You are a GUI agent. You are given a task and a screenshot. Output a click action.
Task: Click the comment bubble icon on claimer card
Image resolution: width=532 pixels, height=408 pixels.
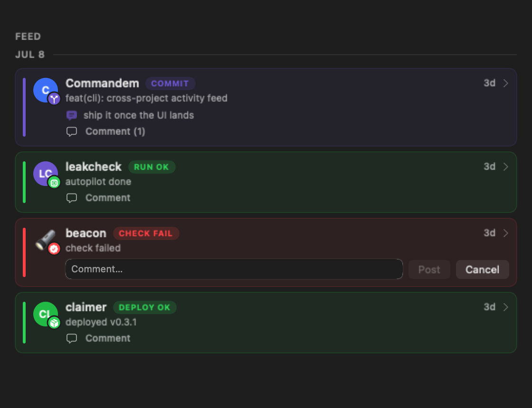click(72, 338)
